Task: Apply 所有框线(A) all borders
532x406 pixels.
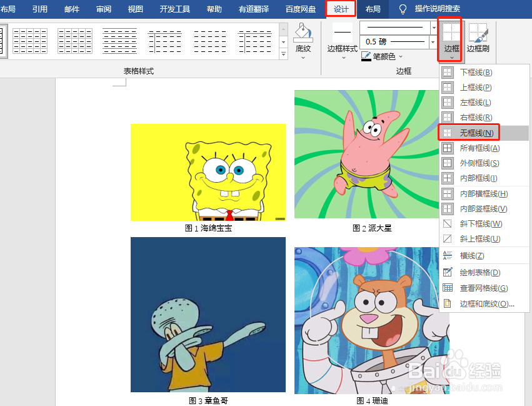Action: coord(484,148)
